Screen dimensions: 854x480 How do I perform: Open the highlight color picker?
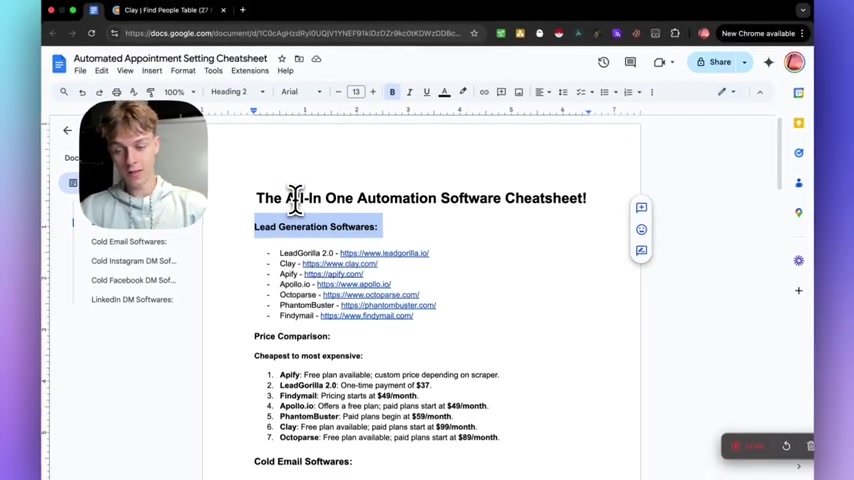click(463, 92)
